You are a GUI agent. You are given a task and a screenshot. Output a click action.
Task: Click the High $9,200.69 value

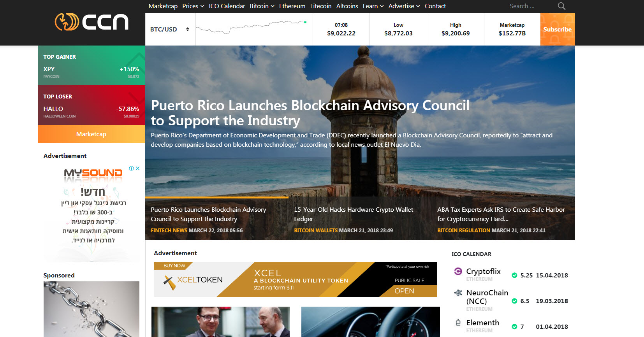point(456,33)
